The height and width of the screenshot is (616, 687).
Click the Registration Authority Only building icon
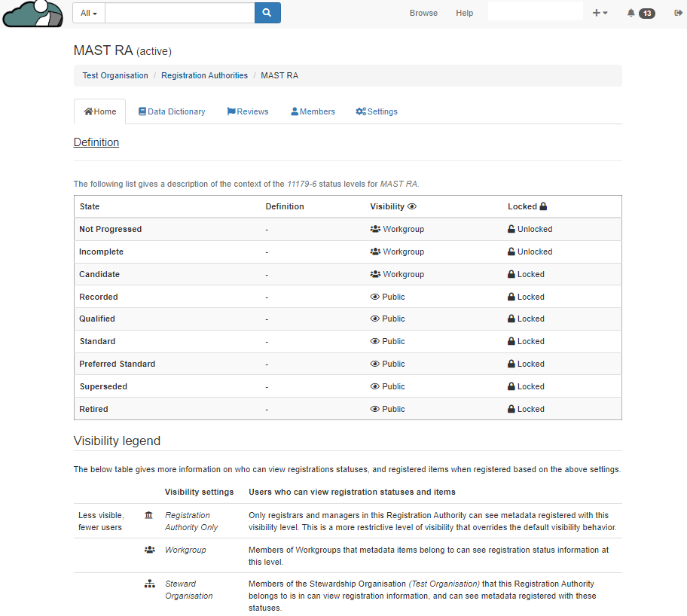point(148,515)
